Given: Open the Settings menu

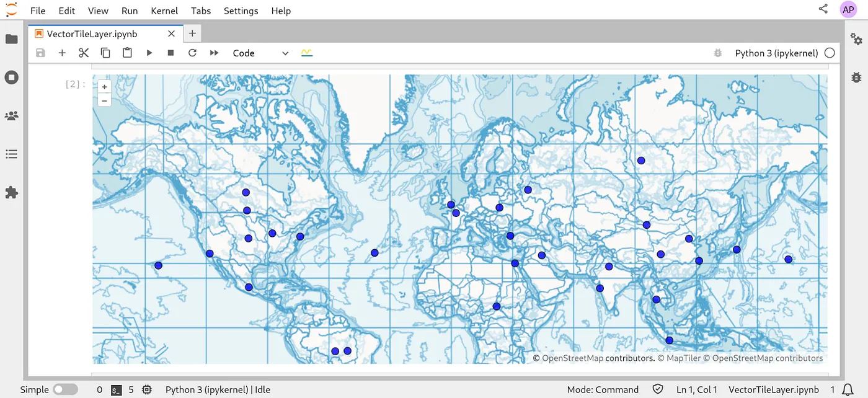Looking at the screenshot, I should [x=241, y=11].
